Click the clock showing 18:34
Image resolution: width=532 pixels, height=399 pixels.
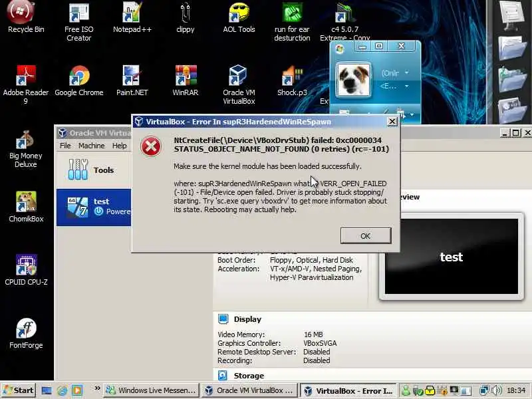(516, 390)
